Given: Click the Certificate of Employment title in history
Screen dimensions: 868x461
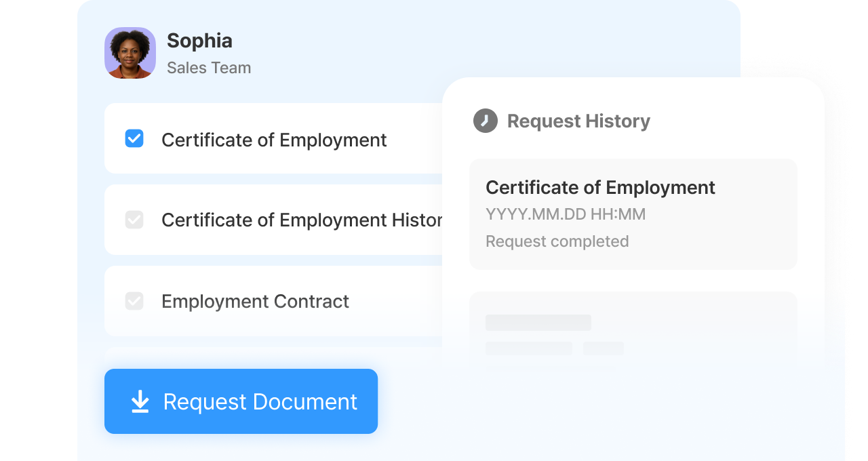Looking at the screenshot, I should 600,187.
